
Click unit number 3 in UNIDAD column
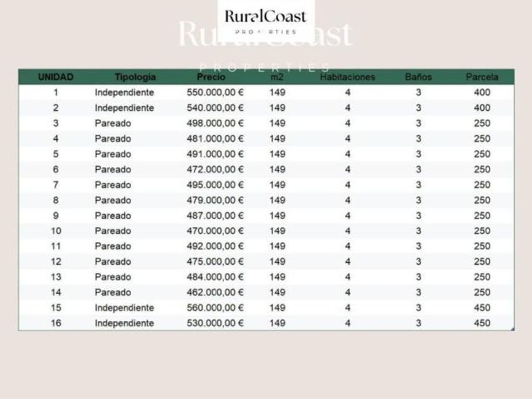(x=56, y=123)
